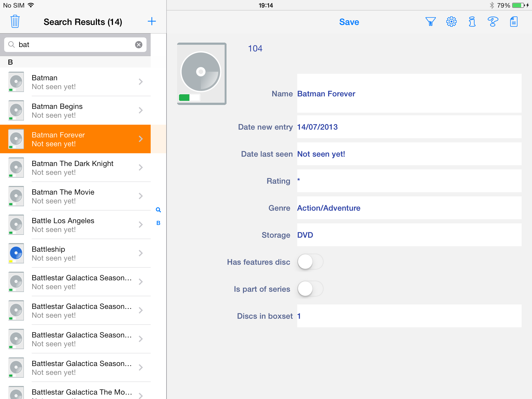Open Batman The Dark Knight chevron
The width and height of the screenshot is (532, 399).
point(141,168)
